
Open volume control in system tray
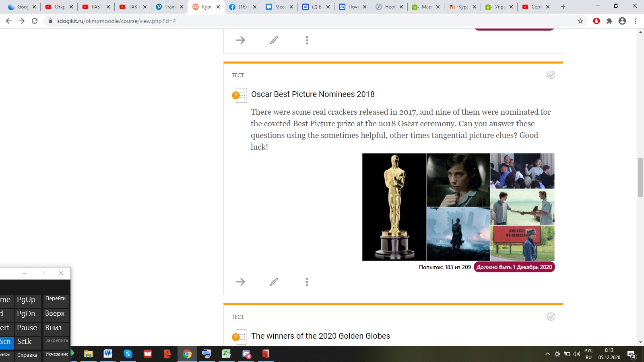click(x=577, y=354)
